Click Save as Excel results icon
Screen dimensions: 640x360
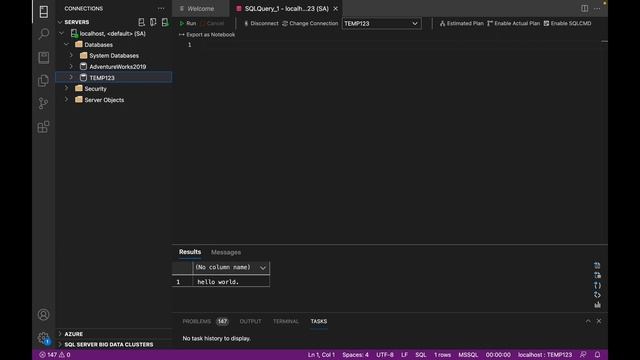[x=597, y=275]
